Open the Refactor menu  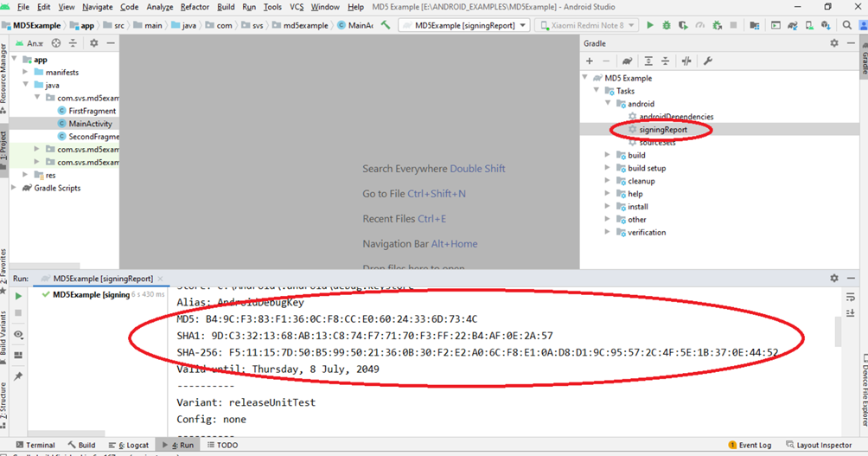pos(195,7)
